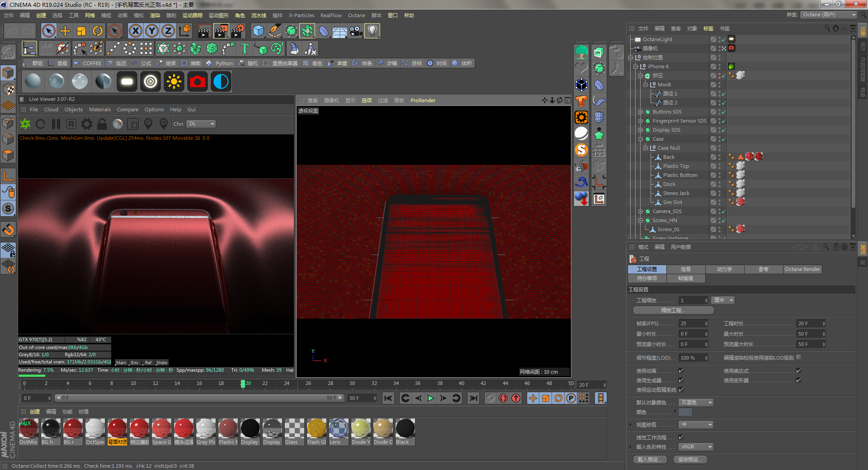The height and width of the screenshot is (470, 868).
Task: Toggle use motion system checkbox (使用运动剪辑系统)
Action: [x=681, y=390]
